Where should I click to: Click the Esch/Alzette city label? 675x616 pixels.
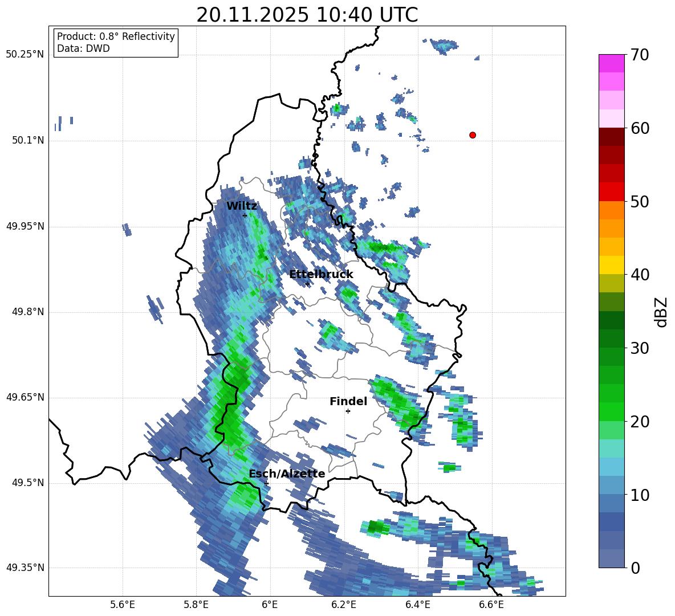pyautogui.click(x=287, y=474)
